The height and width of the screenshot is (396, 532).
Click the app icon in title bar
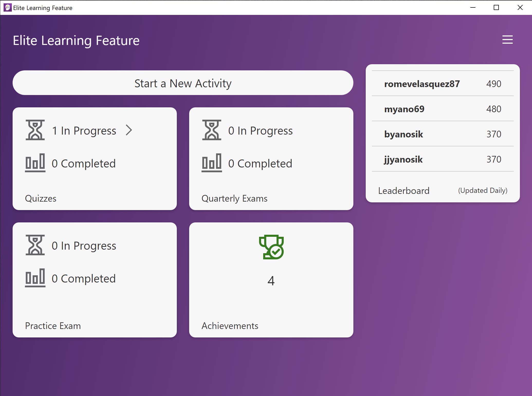click(7, 8)
